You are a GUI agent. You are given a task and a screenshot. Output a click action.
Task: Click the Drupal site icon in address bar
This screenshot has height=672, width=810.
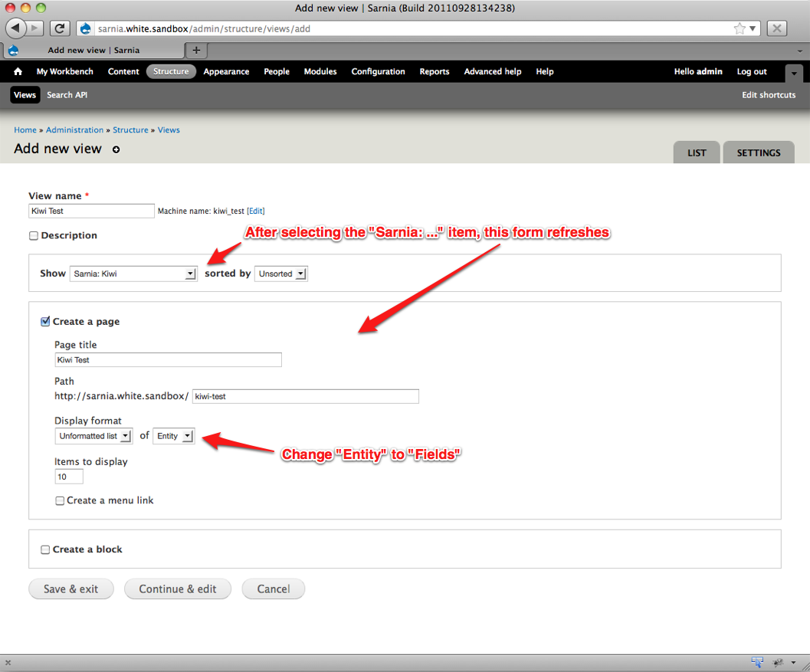pyautogui.click(x=86, y=28)
